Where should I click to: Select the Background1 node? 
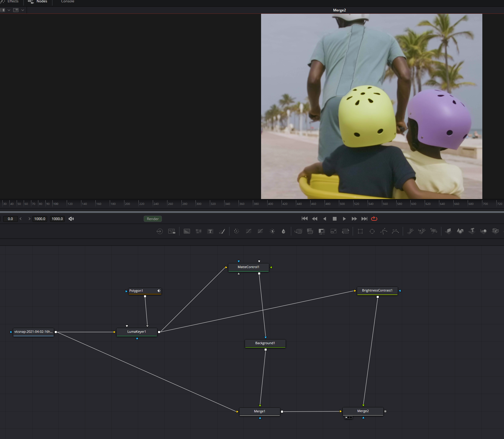click(x=265, y=343)
